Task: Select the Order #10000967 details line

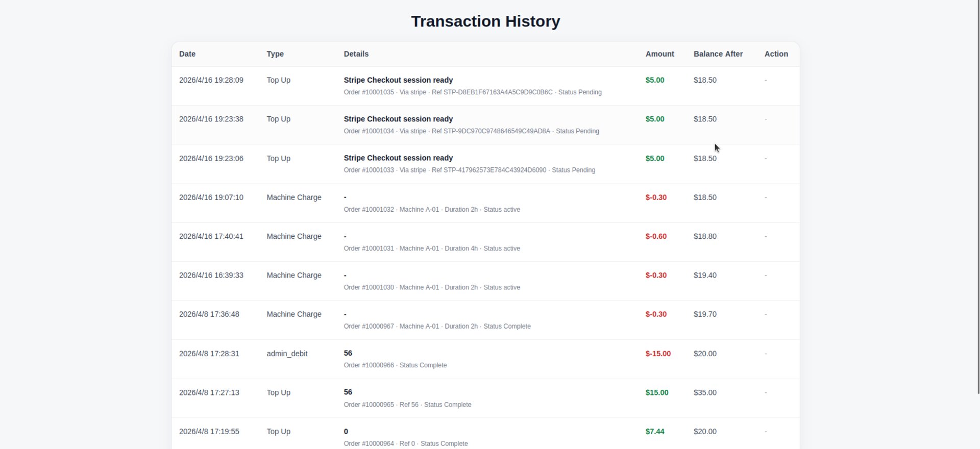Action: 437,327
